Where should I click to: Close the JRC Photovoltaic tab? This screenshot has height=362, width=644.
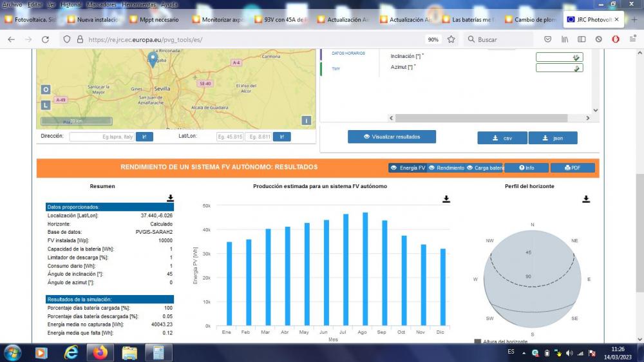[616, 19]
